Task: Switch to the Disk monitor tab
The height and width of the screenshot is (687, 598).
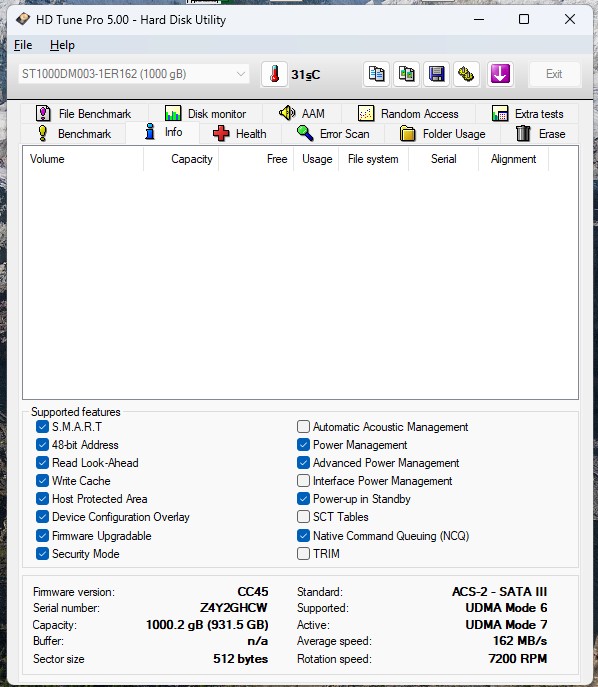Action: pos(205,114)
